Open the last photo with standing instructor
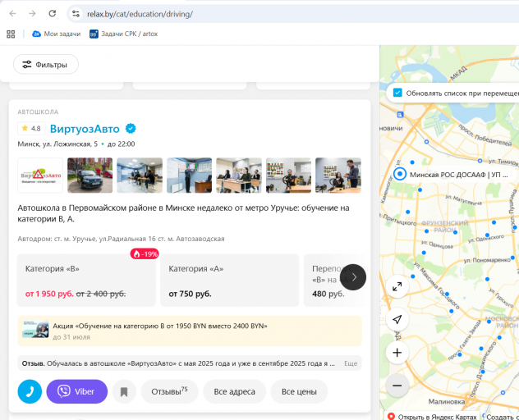The width and height of the screenshot is (519, 420). [338, 176]
